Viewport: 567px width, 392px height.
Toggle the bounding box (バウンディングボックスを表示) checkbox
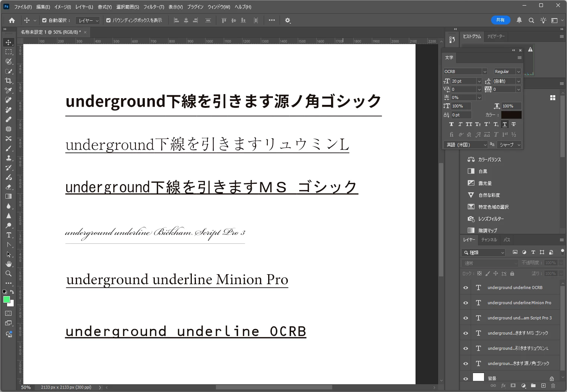(109, 20)
